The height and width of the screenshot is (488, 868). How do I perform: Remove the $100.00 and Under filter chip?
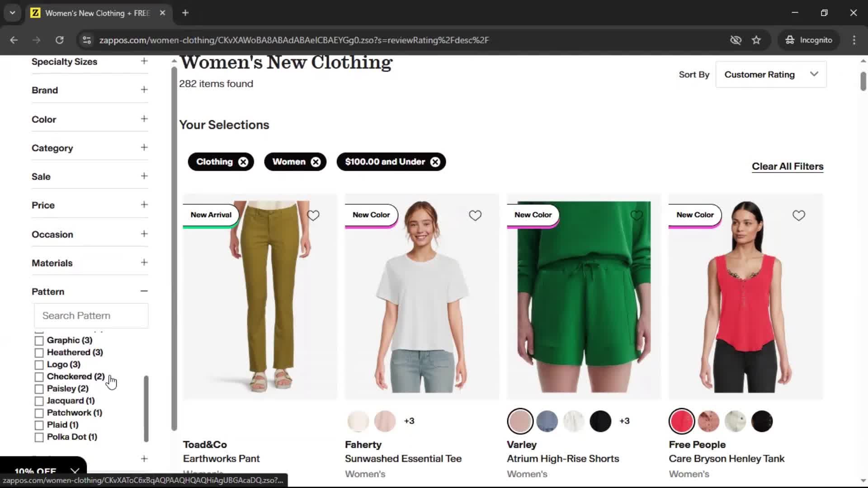pos(435,162)
